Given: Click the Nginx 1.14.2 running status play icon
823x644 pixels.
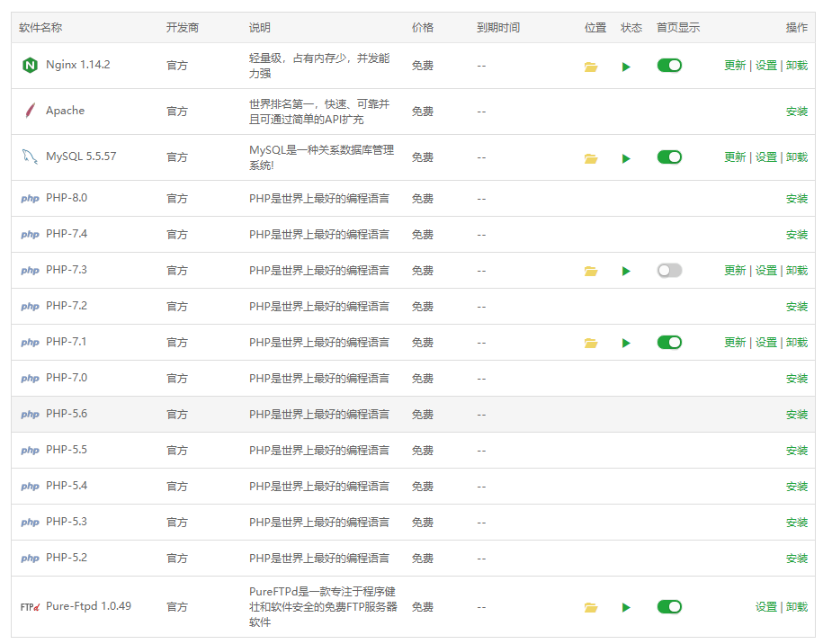Looking at the screenshot, I should tap(626, 67).
